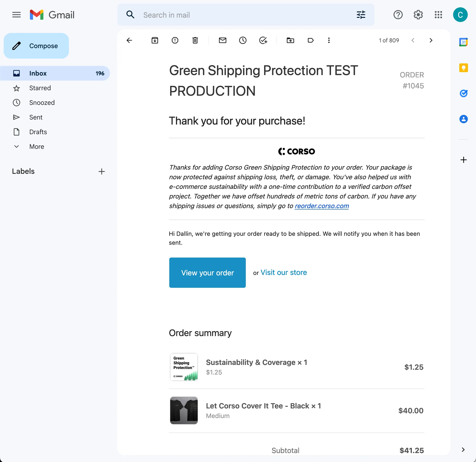Report this email as spam

[x=175, y=40]
